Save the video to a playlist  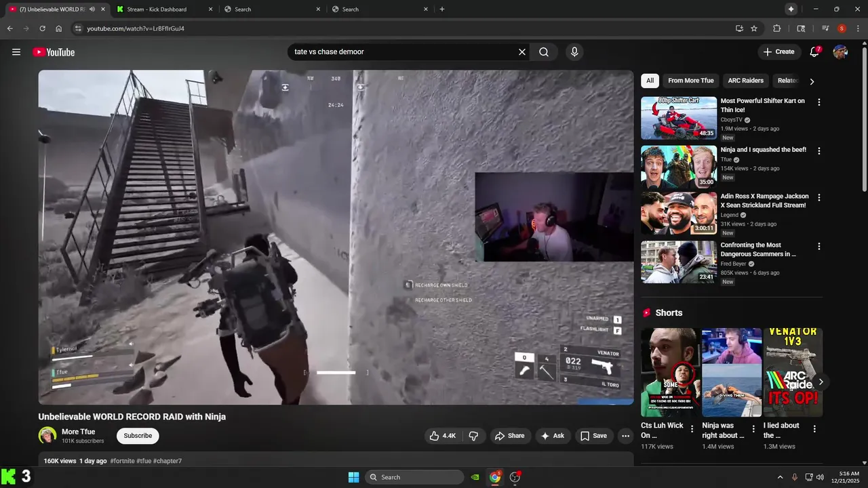[x=593, y=436]
